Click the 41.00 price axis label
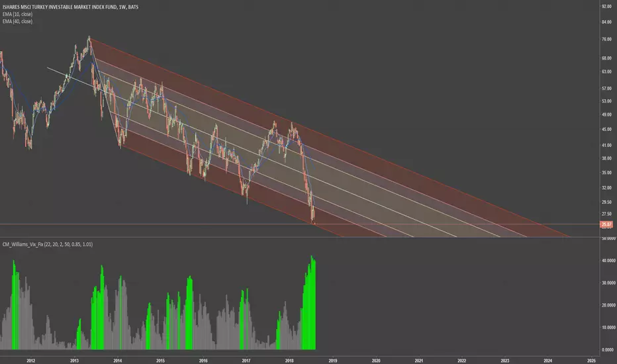 tap(606, 146)
